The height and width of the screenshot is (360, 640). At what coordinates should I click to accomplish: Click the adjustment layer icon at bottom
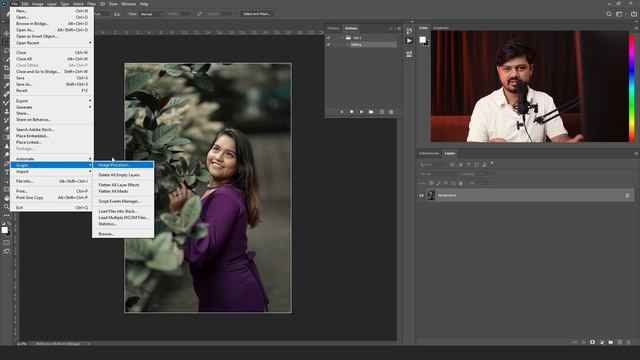[x=602, y=342]
